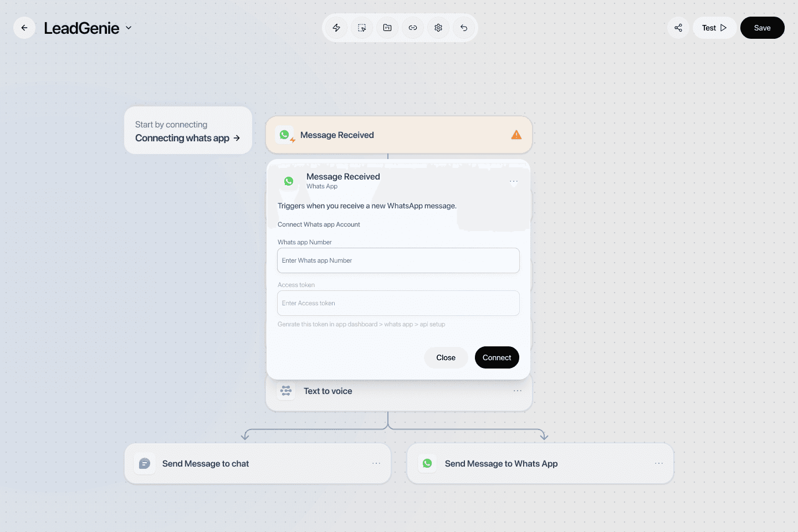This screenshot has width=798, height=532.
Task: Open the LeadGenie project dropdown chevron
Action: [x=129, y=28]
